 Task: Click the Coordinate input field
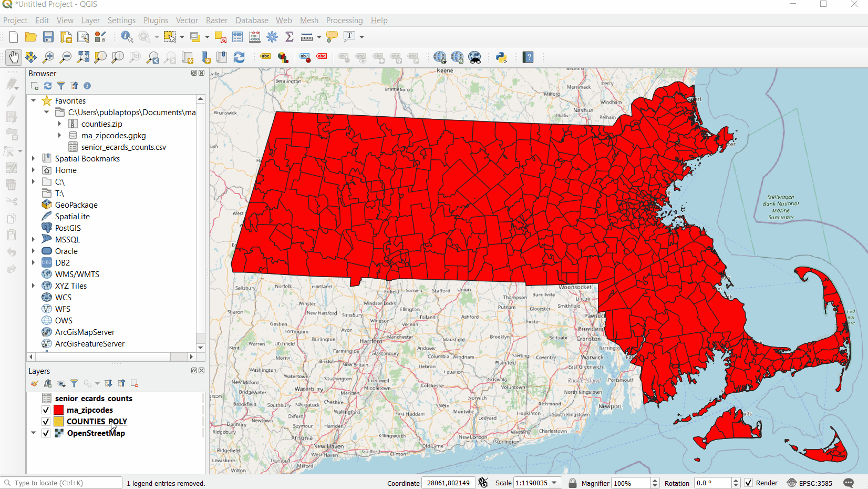(448, 483)
